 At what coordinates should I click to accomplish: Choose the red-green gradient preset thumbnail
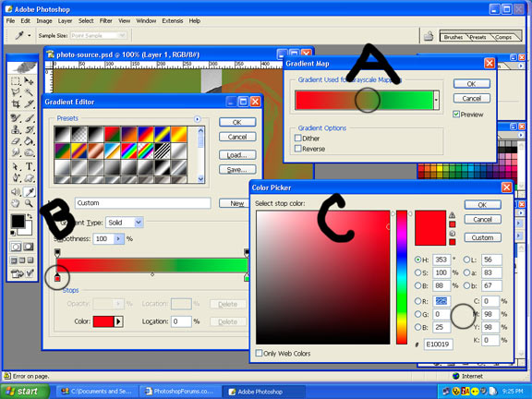pyautogui.click(x=112, y=134)
